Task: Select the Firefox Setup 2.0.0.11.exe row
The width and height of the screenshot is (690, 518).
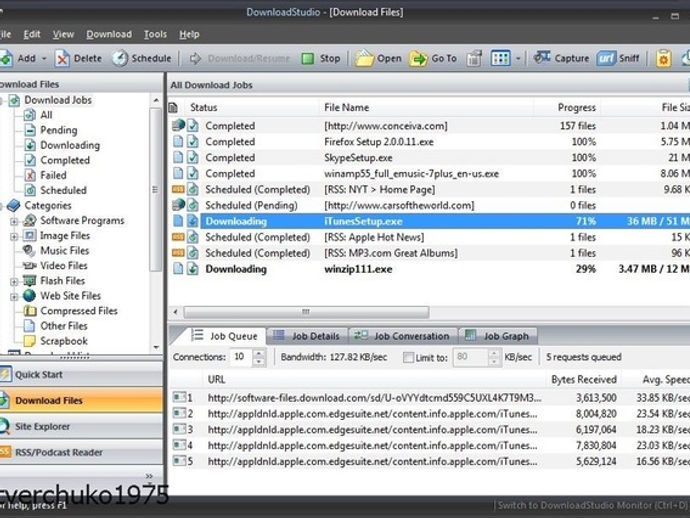Action: click(429, 142)
